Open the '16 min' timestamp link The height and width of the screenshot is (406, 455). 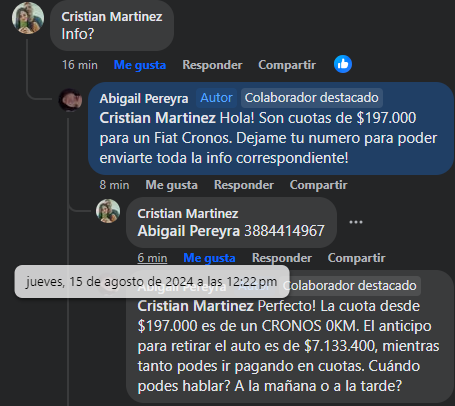tap(80, 65)
